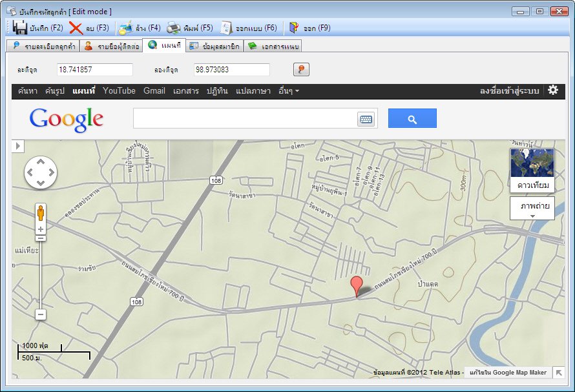Zoom in with the plus button

coord(41,229)
